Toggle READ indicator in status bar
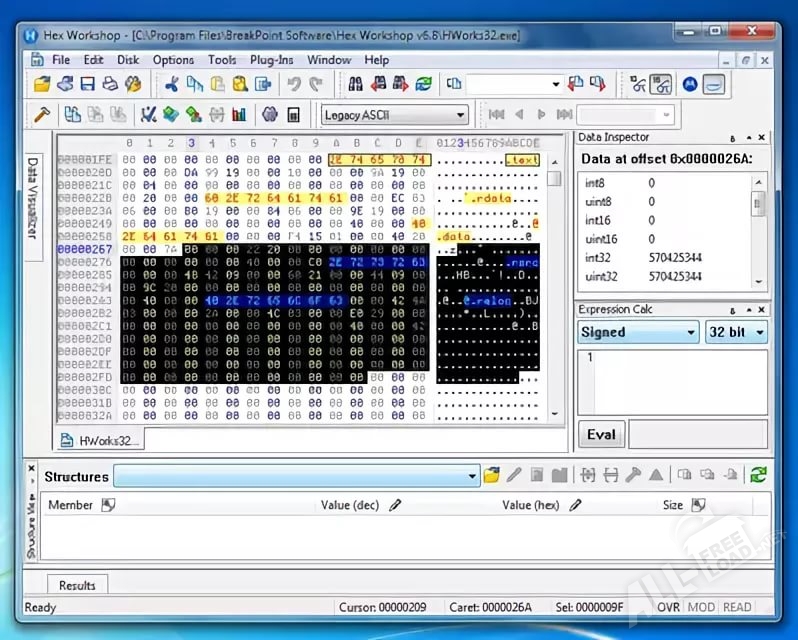Screen dimensions: 798x640 click(737, 607)
